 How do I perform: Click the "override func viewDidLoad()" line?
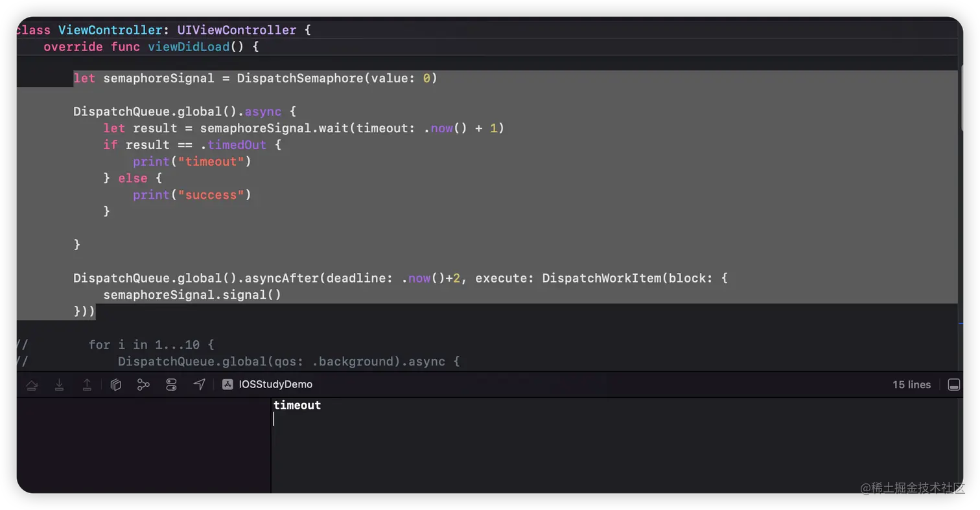[x=151, y=47]
